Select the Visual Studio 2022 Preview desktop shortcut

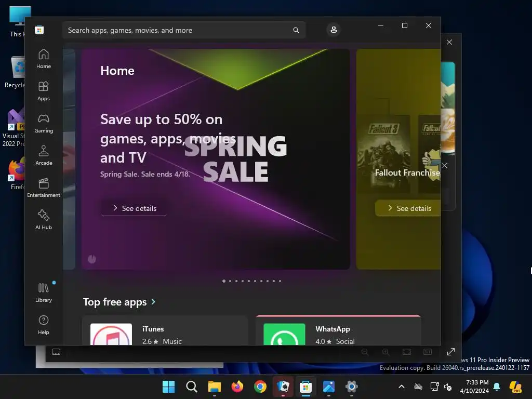pos(14,128)
